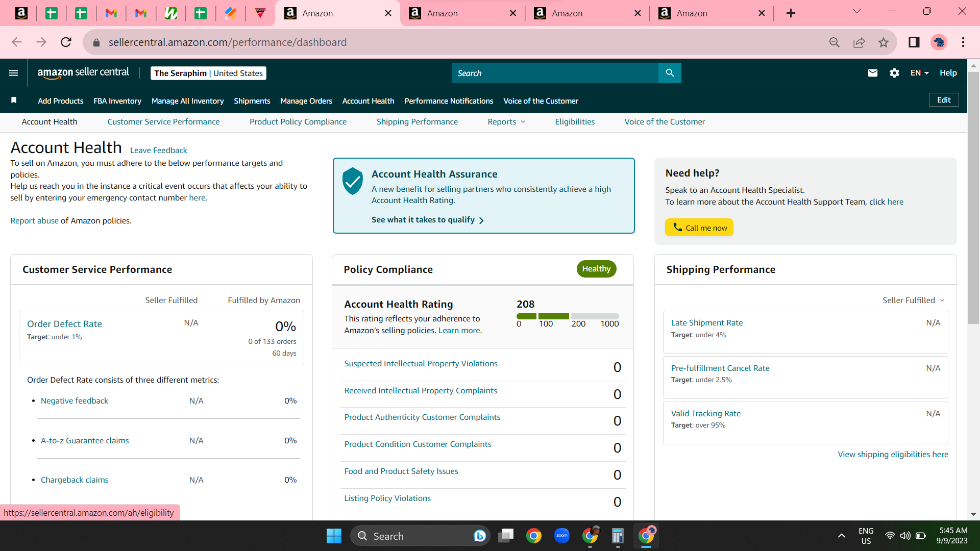The image size is (980, 551).
Task: Bookmark this page with the star icon
Action: pyautogui.click(x=884, y=42)
